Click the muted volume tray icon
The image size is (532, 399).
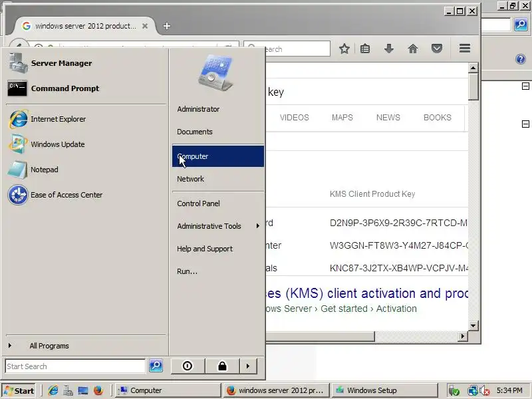point(484,391)
